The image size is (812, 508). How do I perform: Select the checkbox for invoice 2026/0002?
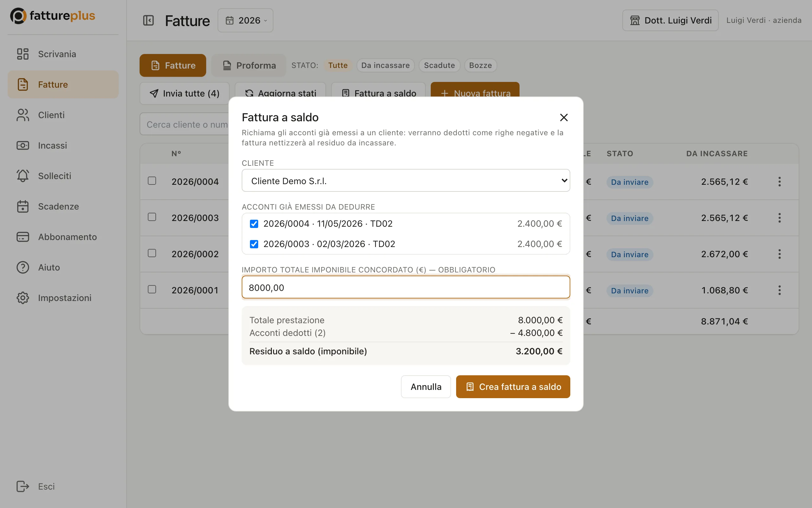[x=152, y=253]
